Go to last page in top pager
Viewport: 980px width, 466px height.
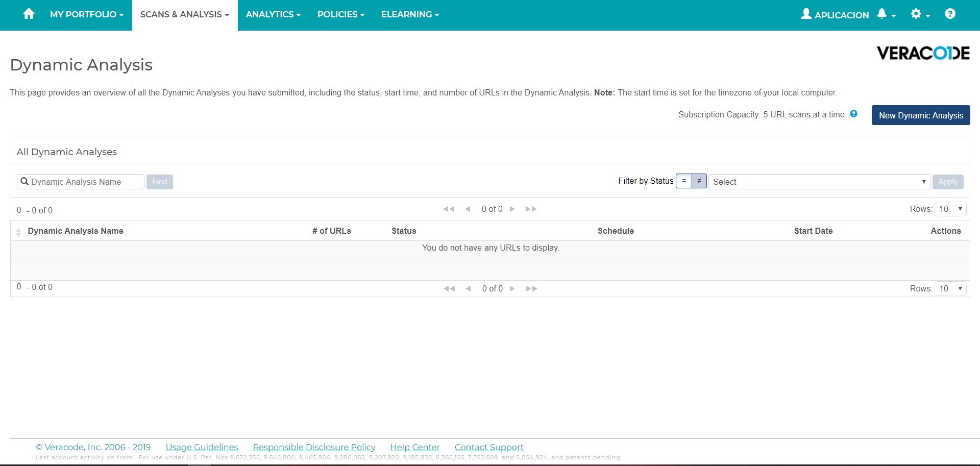tap(531, 209)
